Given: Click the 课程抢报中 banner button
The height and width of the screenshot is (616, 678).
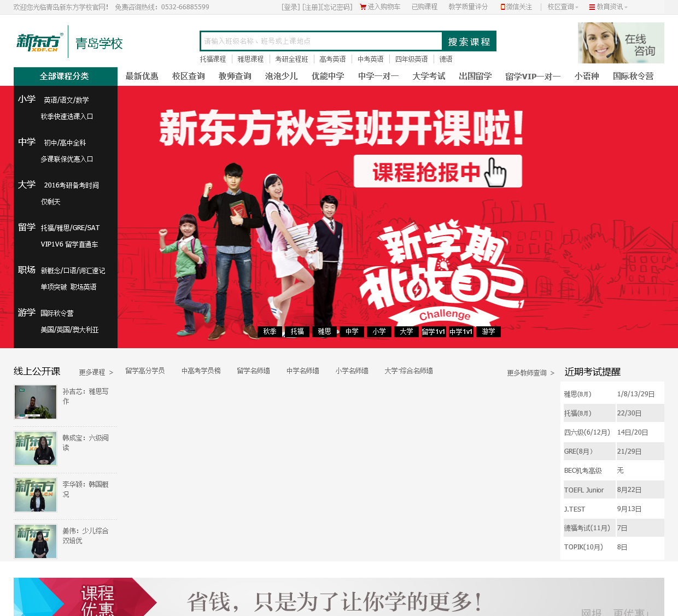Looking at the screenshot, I should click(x=438, y=172).
